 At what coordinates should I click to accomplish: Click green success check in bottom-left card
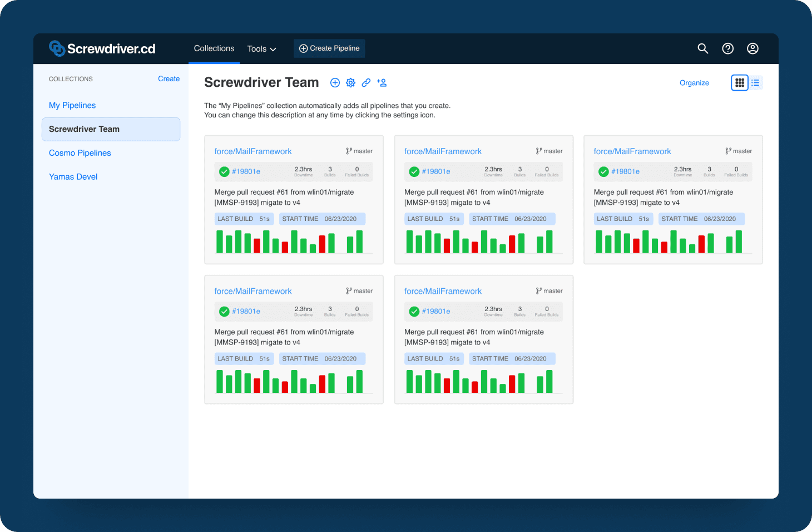pos(224,311)
